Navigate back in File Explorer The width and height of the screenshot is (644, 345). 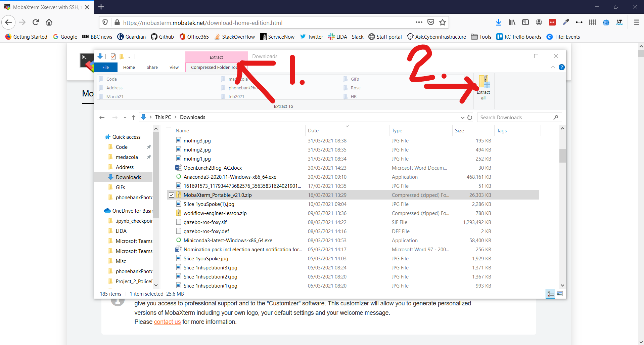coord(102,118)
